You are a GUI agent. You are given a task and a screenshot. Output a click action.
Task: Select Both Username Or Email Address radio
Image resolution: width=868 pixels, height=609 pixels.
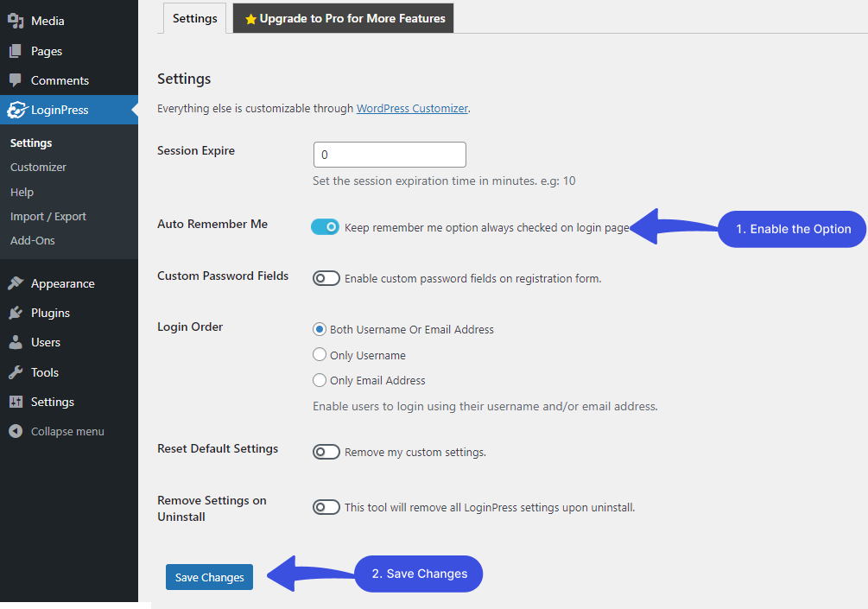[320, 329]
